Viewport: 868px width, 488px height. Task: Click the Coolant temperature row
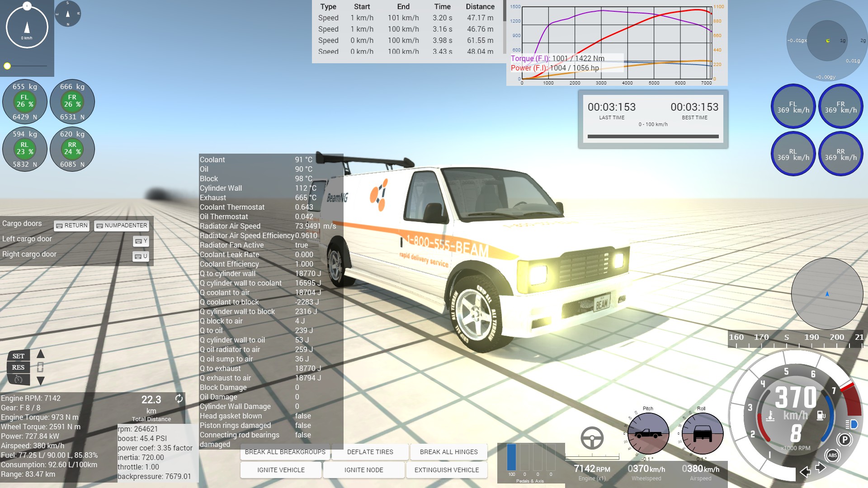270,160
